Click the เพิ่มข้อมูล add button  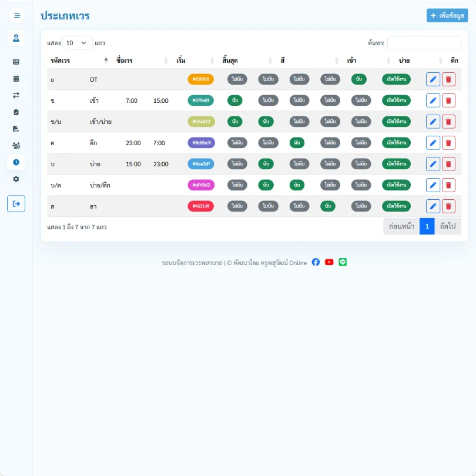tap(447, 15)
